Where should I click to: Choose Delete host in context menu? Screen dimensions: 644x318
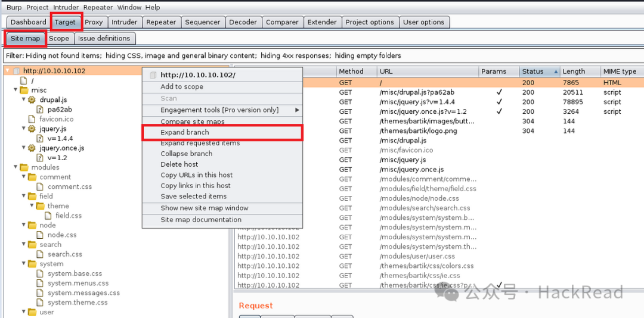(x=222, y=164)
